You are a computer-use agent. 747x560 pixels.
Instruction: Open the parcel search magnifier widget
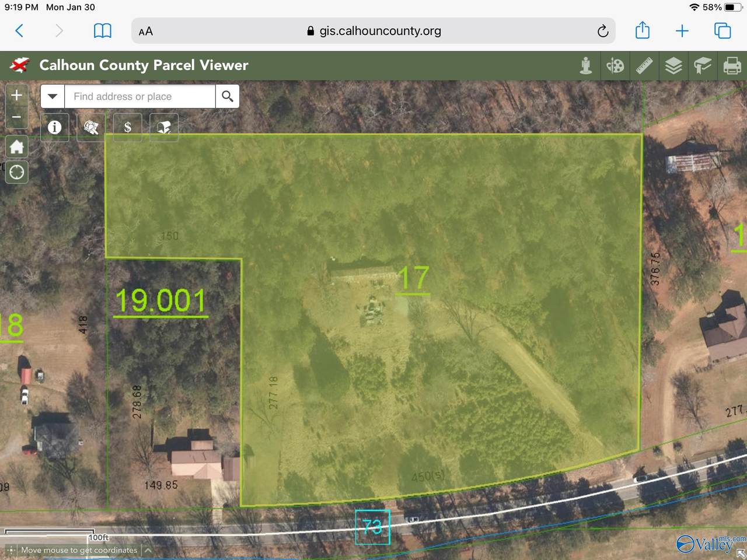[x=91, y=127]
